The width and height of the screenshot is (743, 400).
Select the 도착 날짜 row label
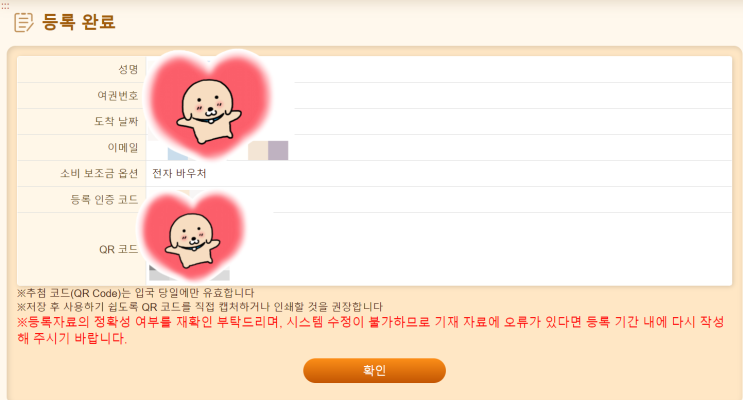[116, 121]
